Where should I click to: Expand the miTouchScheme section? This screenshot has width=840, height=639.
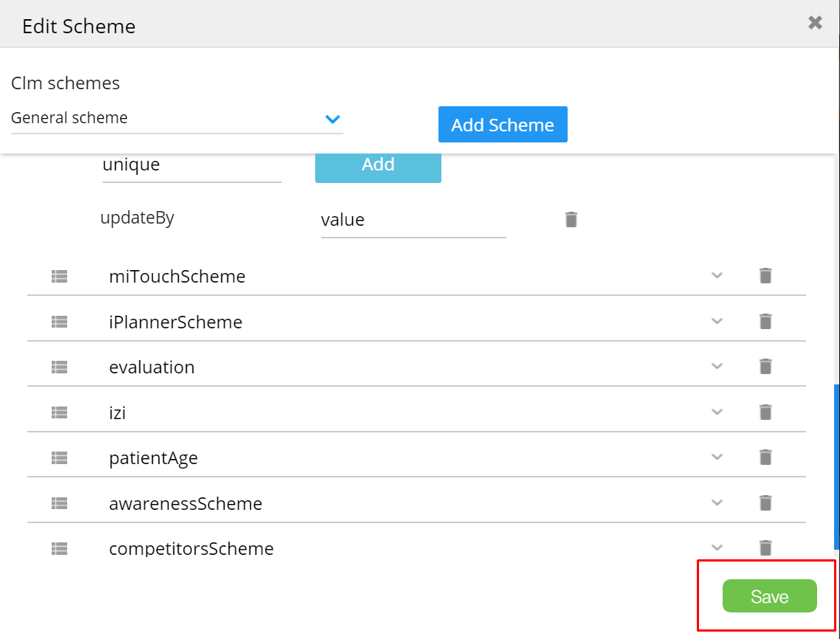[x=716, y=276]
